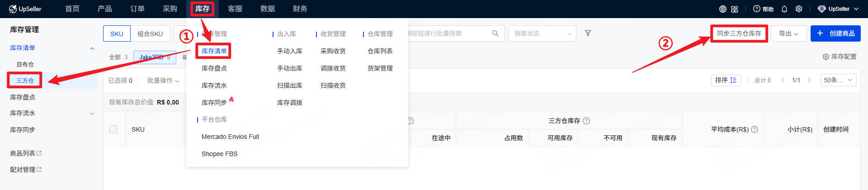Click the 创建商品 button

tap(835, 33)
